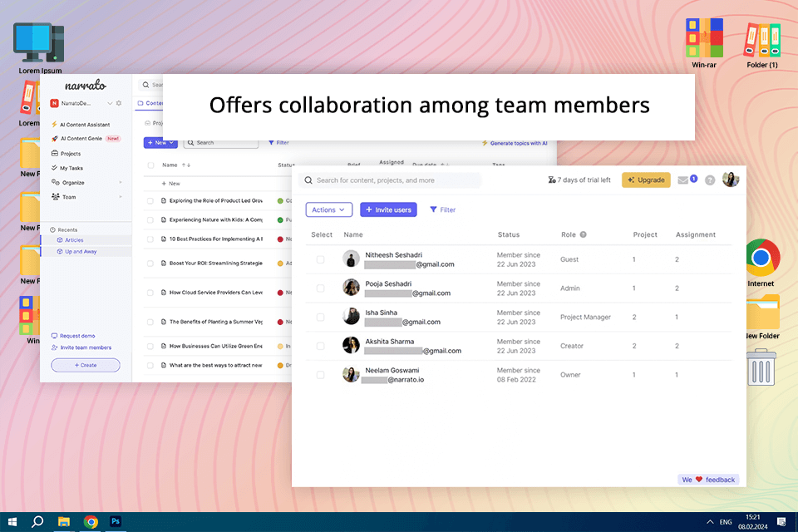Click the Invite users button
This screenshot has height=532, width=798.
[x=388, y=209]
